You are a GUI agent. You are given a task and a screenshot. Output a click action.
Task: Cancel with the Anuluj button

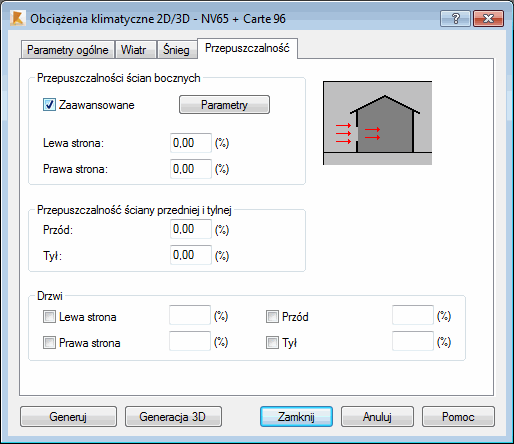coord(377,417)
